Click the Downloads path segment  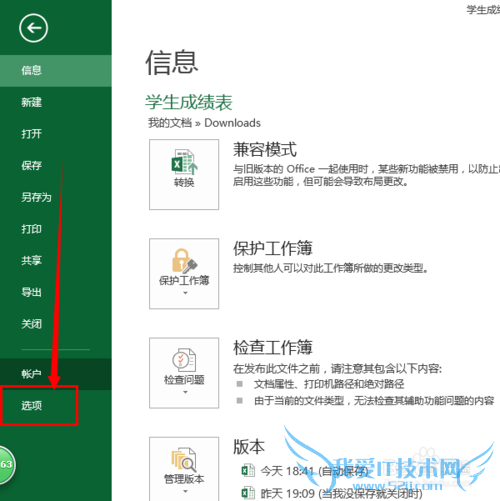click(x=232, y=123)
